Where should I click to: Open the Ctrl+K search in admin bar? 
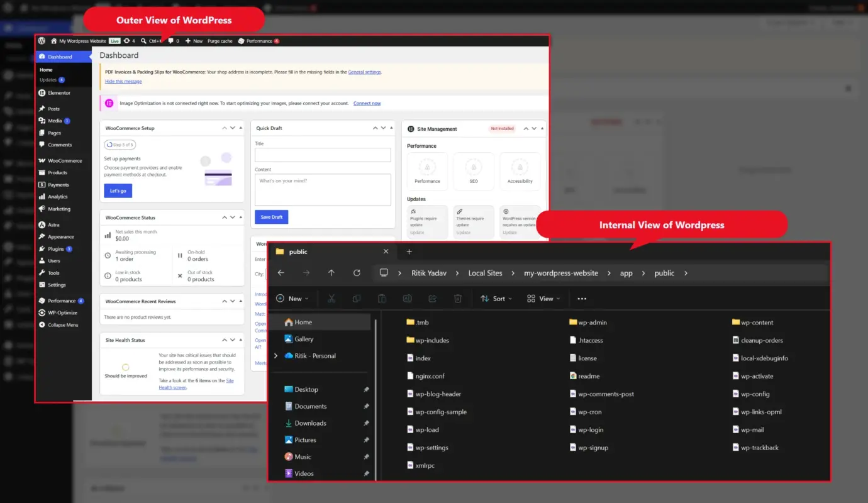(x=151, y=41)
